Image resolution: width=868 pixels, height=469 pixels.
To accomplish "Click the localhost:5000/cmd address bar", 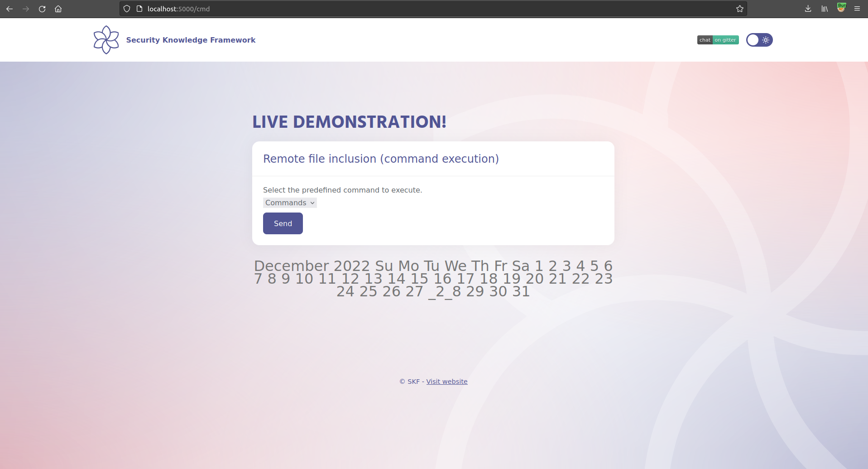I will pos(433,9).
